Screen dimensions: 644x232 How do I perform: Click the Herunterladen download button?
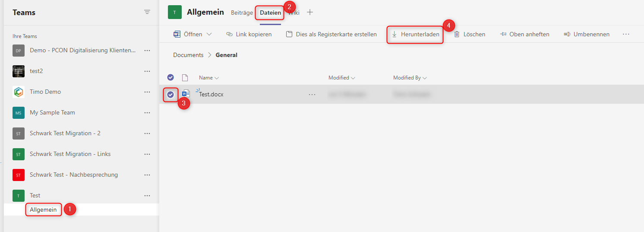tap(415, 34)
